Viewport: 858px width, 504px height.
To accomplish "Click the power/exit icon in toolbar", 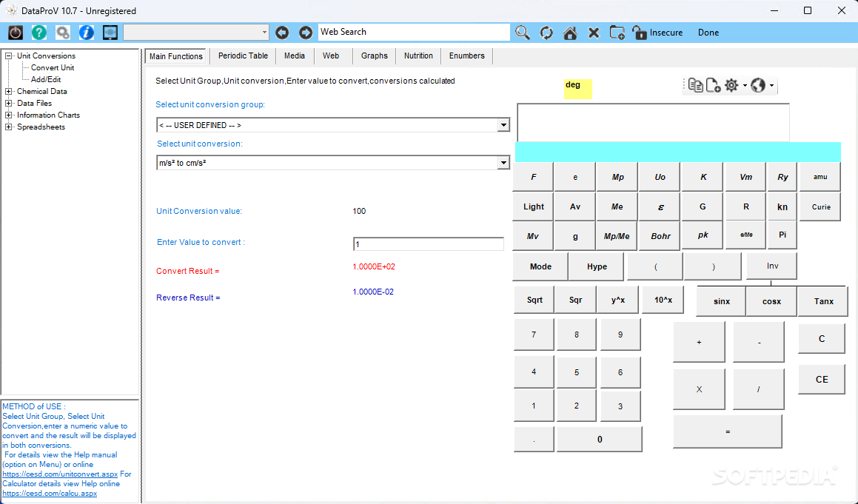I will tap(16, 33).
